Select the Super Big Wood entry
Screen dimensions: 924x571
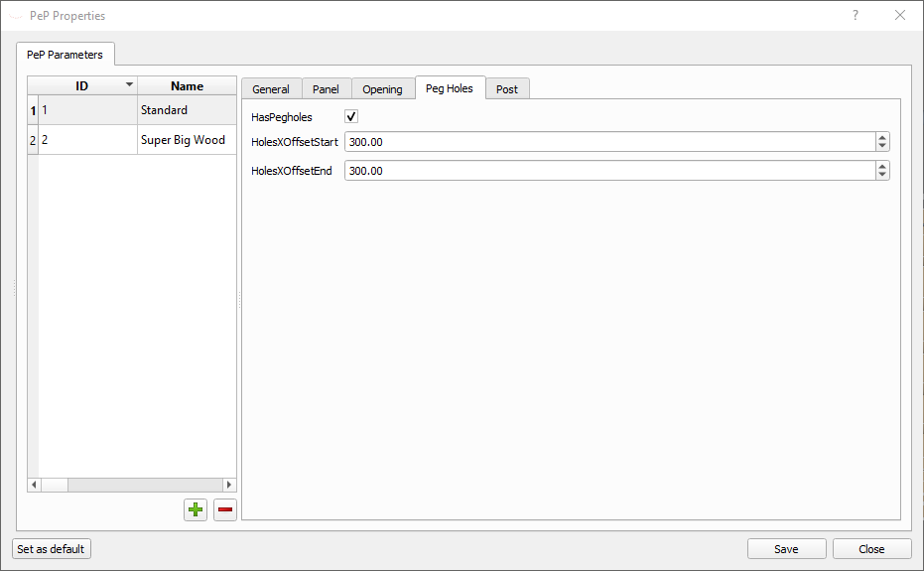pyautogui.click(x=183, y=140)
